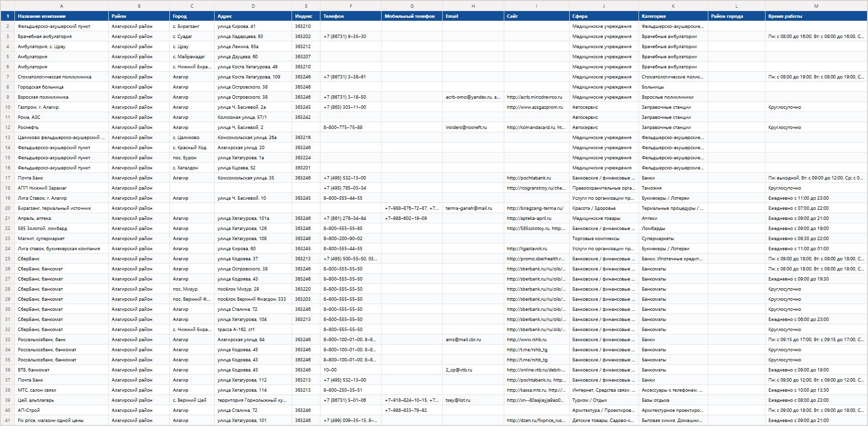The width and height of the screenshot is (868, 434).
Task: Select the 'АПП Нижний Зарамаг' cell
Action: (62, 188)
